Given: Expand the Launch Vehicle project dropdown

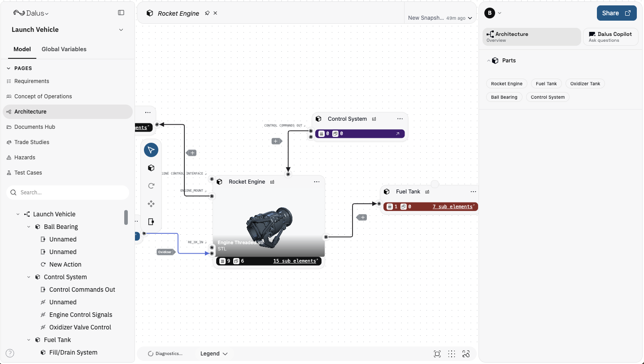Looking at the screenshot, I should pos(121,30).
